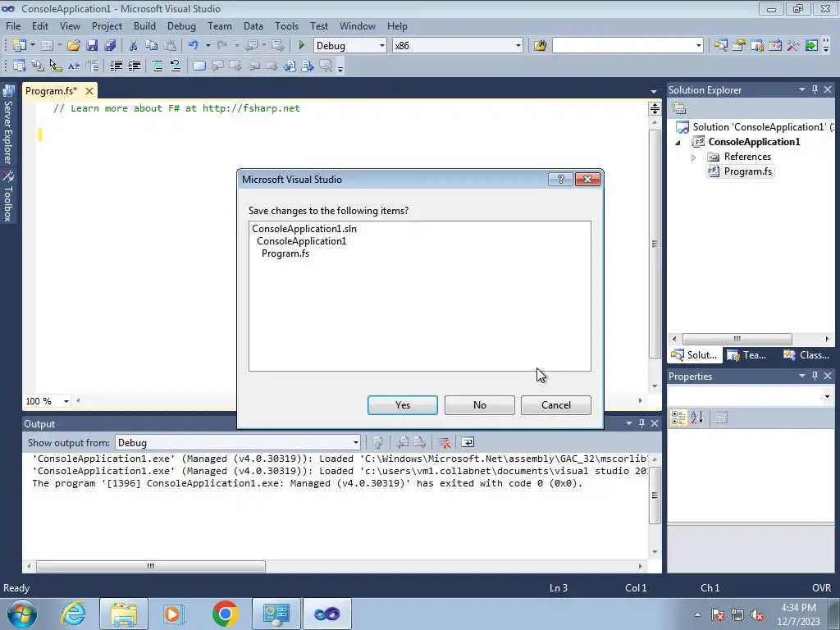Click the Find in Files binoculars icon
Image resolution: width=840 pixels, height=630 pixels.
[x=540, y=46]
